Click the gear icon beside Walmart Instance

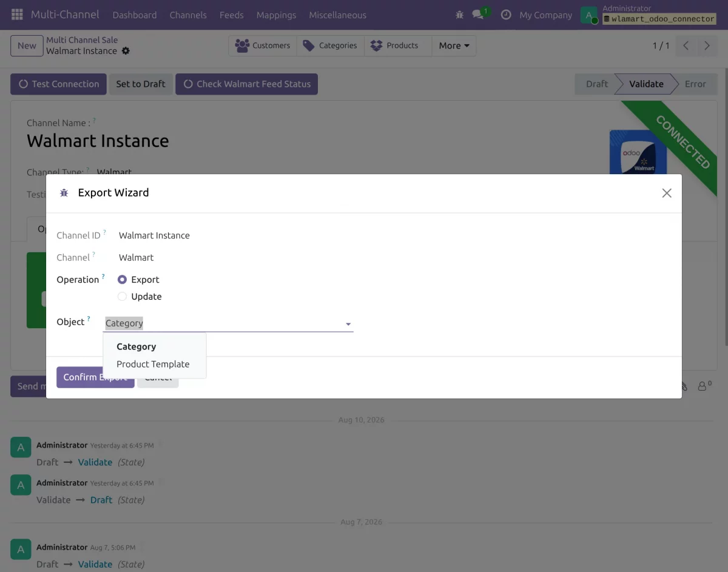[126, 51]
